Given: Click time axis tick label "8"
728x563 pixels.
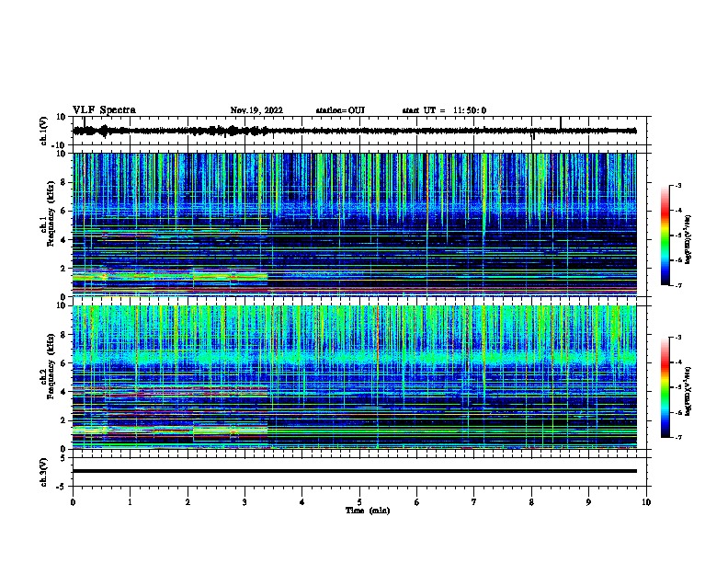Looking at the screenshot, I should (531, 502).
